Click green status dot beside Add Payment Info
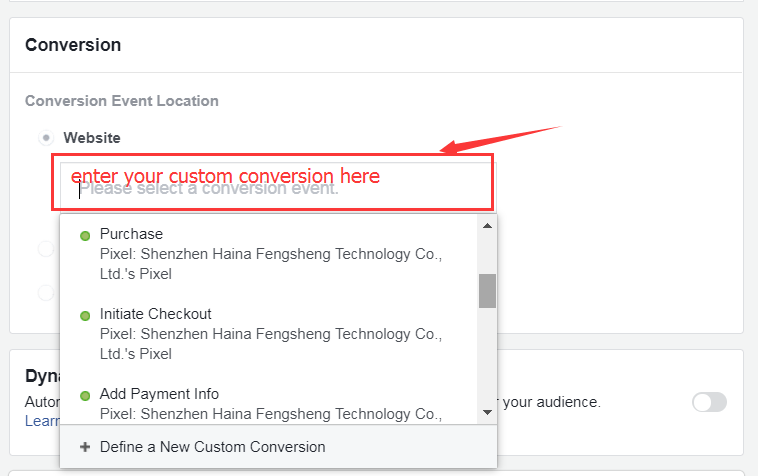The image size is (758, 476). click(x=85, y=395)
